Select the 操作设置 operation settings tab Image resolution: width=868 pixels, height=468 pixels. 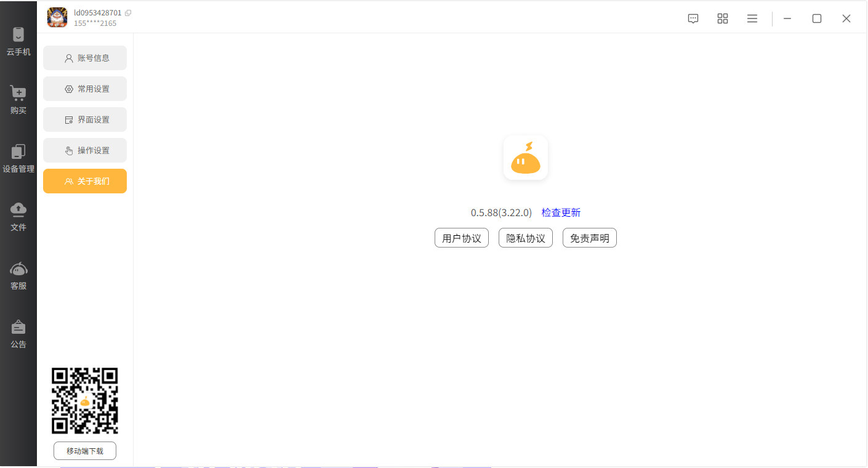tap(85, 150)
